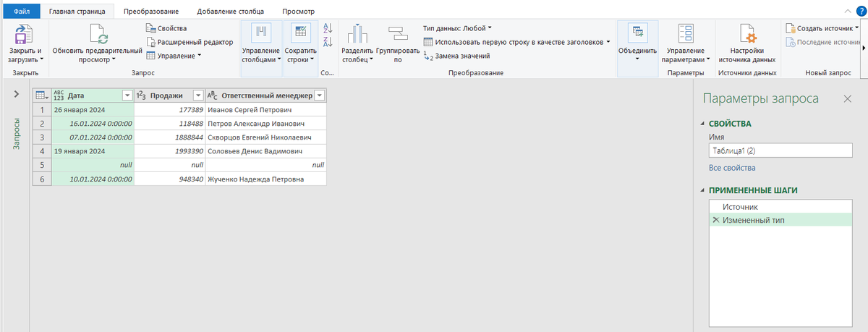The width and height of the screenshot is (868, 332).
Task: Click the sales value 1888844
Action: coord(169,137)
